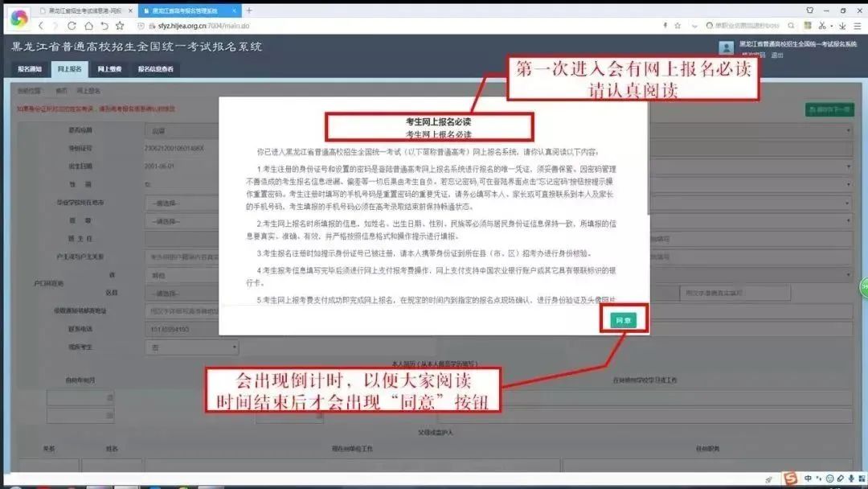Click the rocket accelerator icon in the status bar
The width and height of the screenshot is (868, 489).
point(768,479)
